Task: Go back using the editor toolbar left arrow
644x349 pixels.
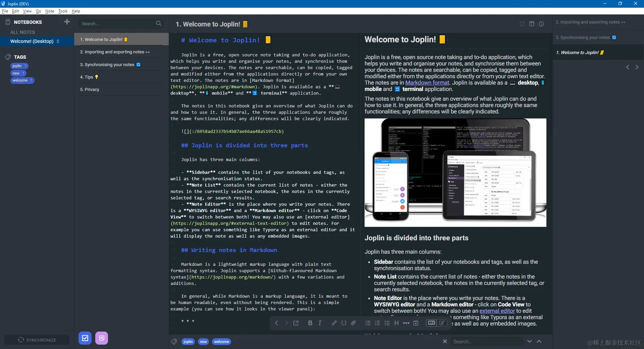Action: (276, 323)
